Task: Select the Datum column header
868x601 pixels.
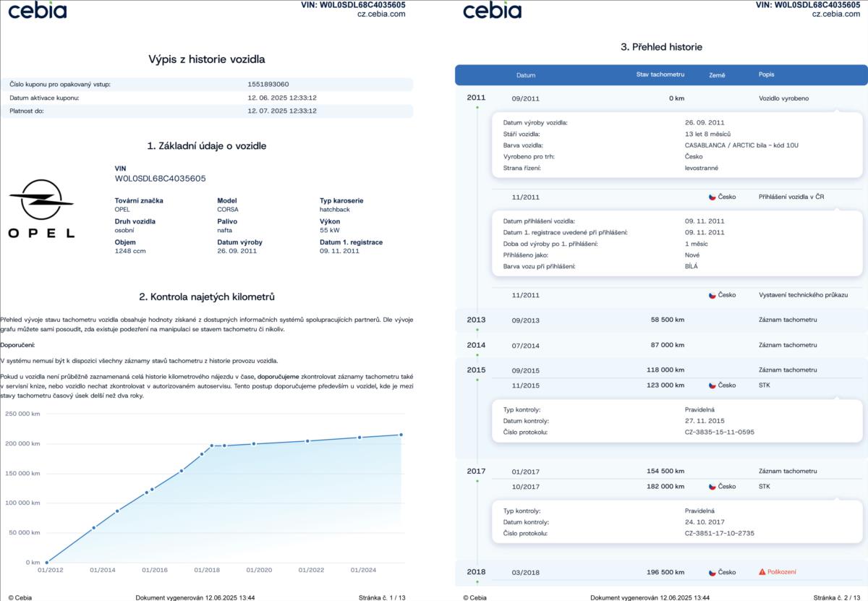Action: pyautogui.click(x=526, y=75)
